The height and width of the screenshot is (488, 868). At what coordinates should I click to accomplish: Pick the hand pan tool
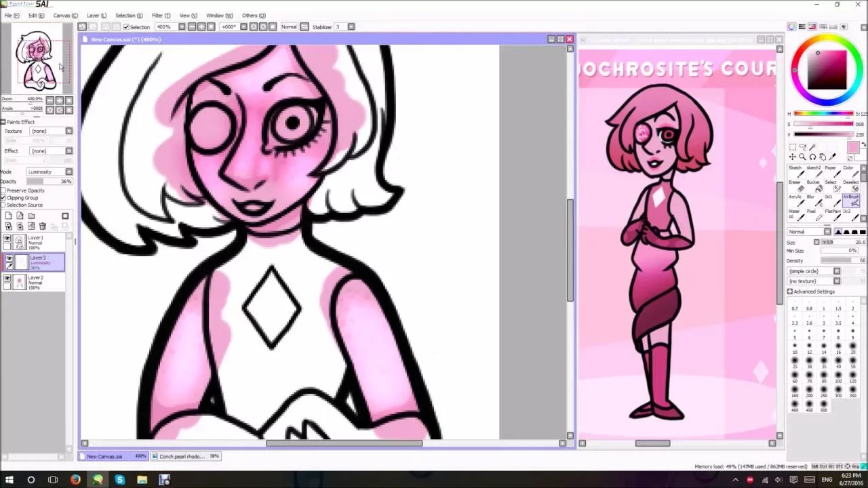pyautogui.click(x=823, y=157)
